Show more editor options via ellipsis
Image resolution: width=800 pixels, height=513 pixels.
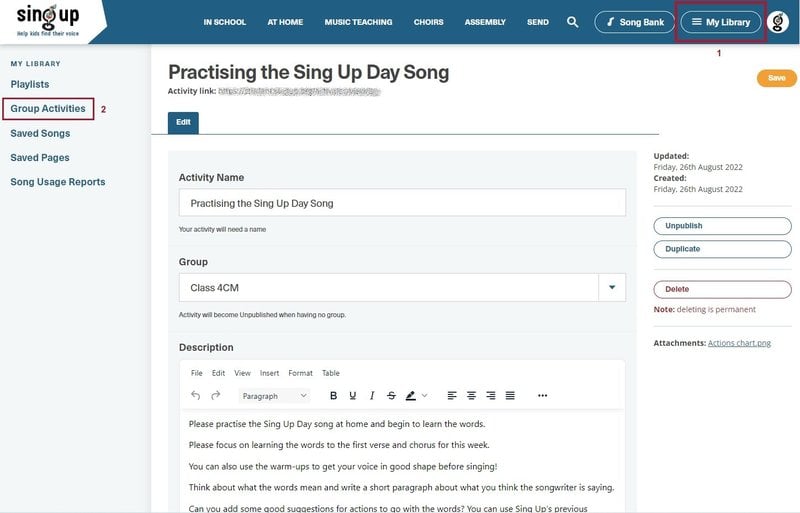pos(543,396)
